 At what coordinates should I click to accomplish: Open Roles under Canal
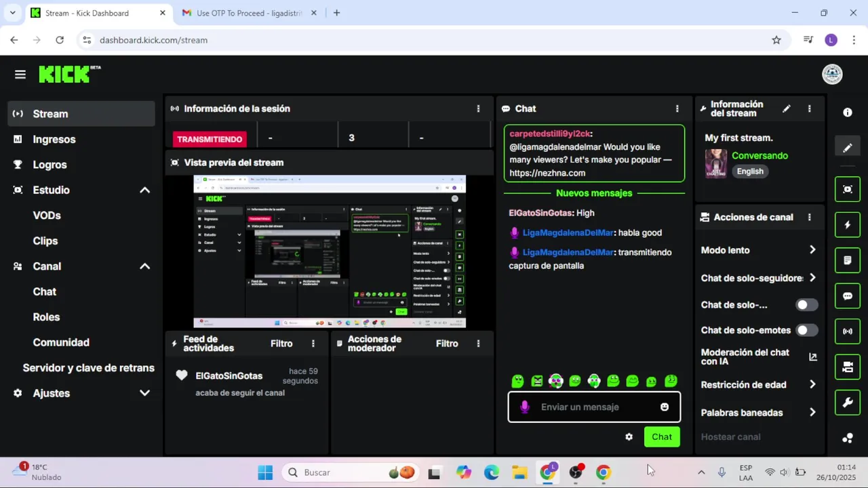pyautogui.click(x=46, y=317)
